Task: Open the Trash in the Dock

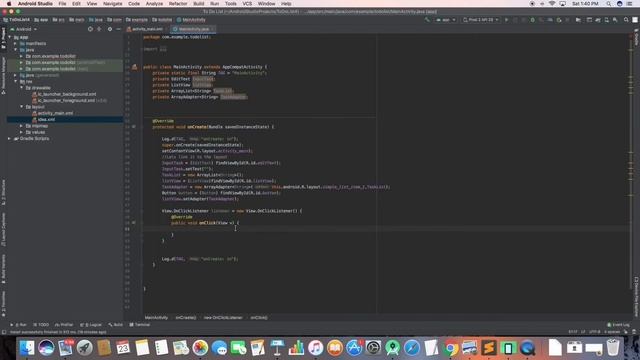Action: [x=613, y=348]
